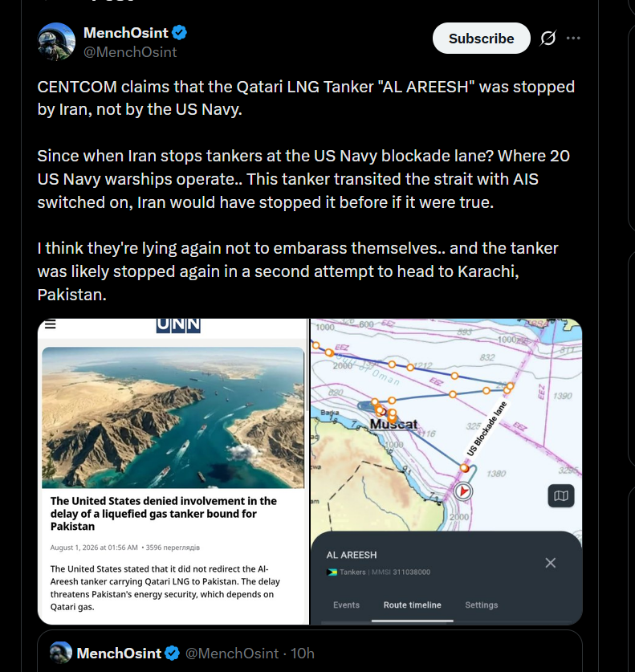Open the UNN article screenshot image

coord(173,471)
